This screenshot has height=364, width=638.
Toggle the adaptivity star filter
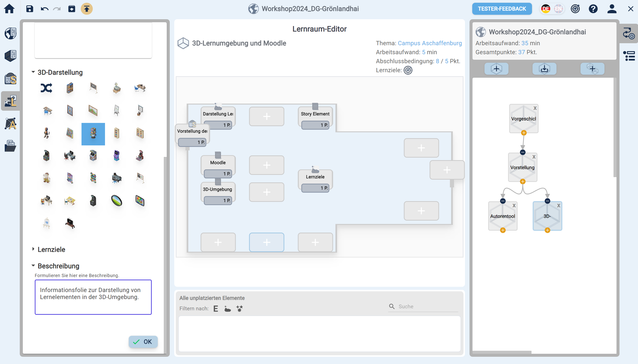tap(239, 309)
